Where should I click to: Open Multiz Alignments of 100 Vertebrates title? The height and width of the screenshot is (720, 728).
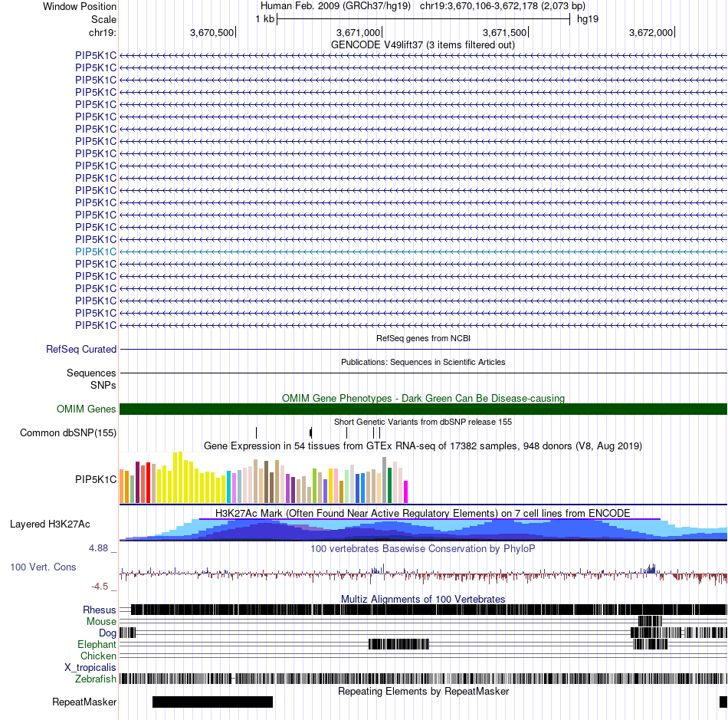(423, 599)
